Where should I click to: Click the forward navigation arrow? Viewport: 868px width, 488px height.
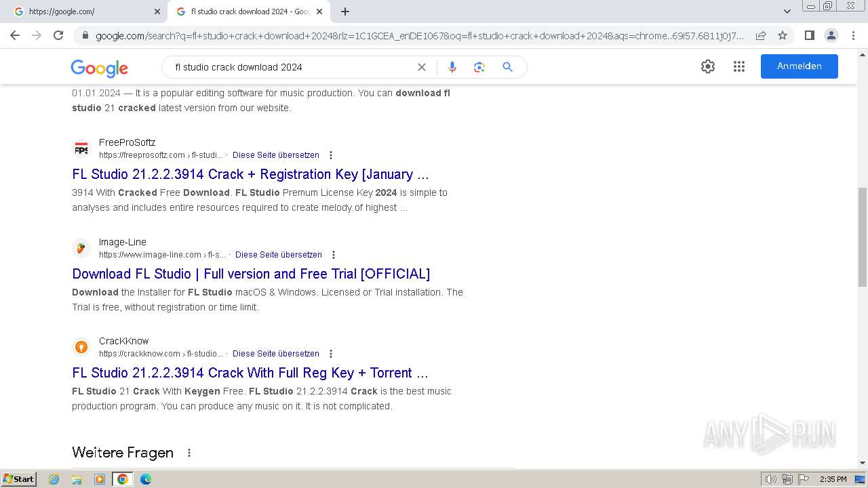(37, 35)
